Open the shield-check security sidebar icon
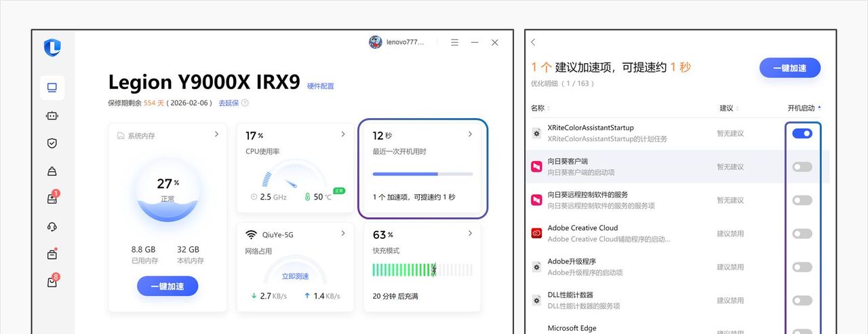This screenshot has width=868, height=334. point(52,143)
